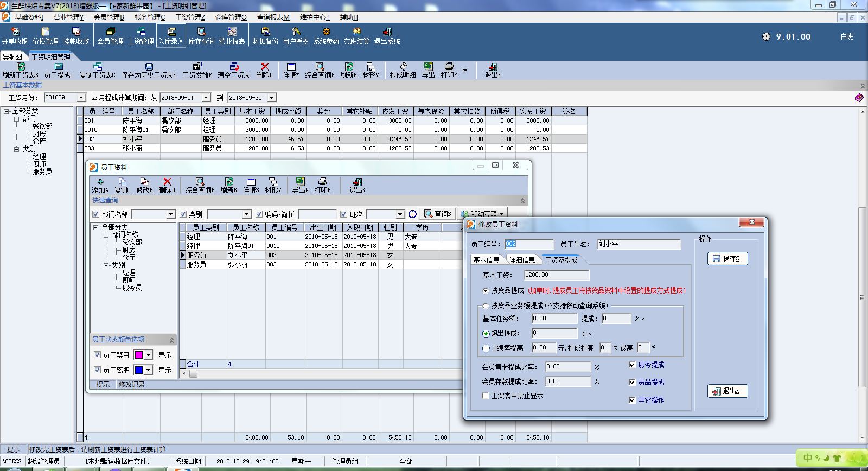Viewport: 868px width, 471px height.
Task: Click 刷新工资表 refresh salary table
Action: pos(21,71)
